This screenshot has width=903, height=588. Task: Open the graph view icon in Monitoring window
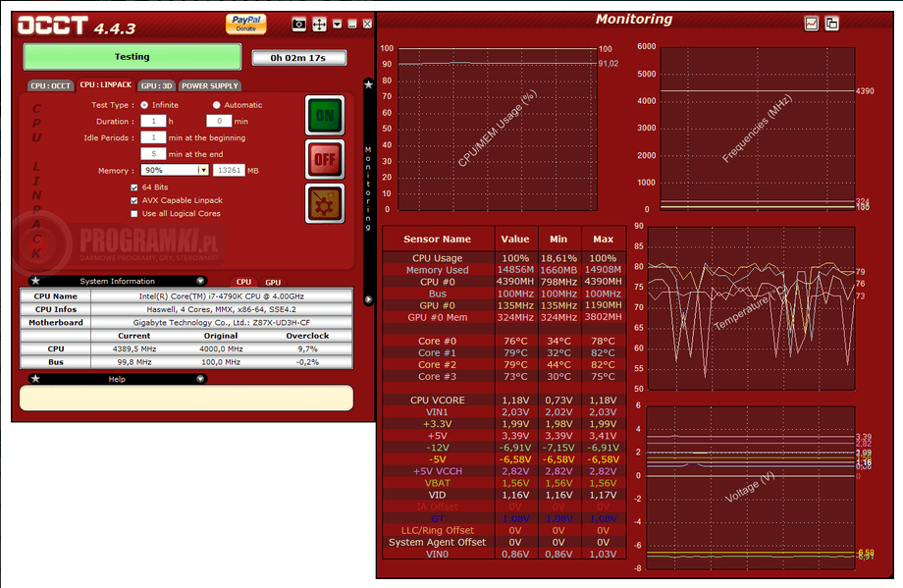click(x=812, y=24)
